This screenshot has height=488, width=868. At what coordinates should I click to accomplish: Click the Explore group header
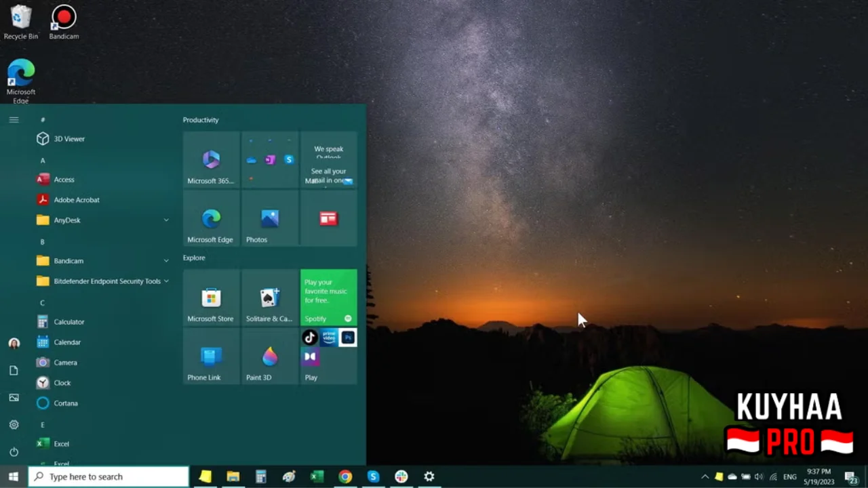coord(194,258)
